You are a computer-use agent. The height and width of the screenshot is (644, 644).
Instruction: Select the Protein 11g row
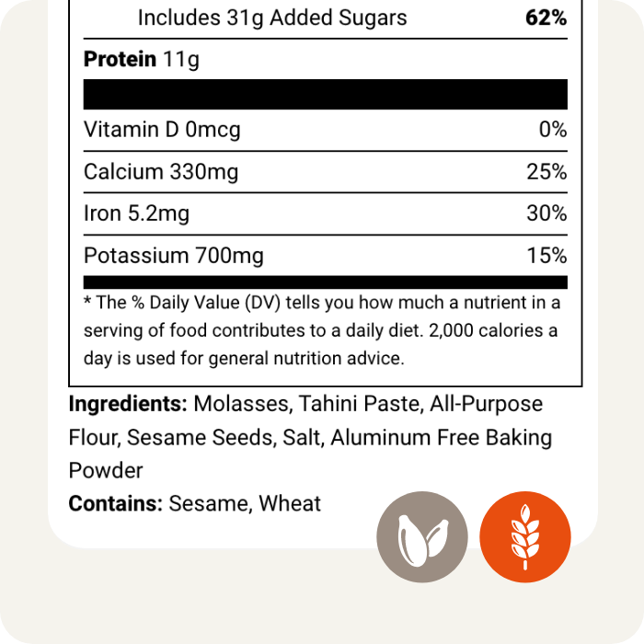(142, 60)
